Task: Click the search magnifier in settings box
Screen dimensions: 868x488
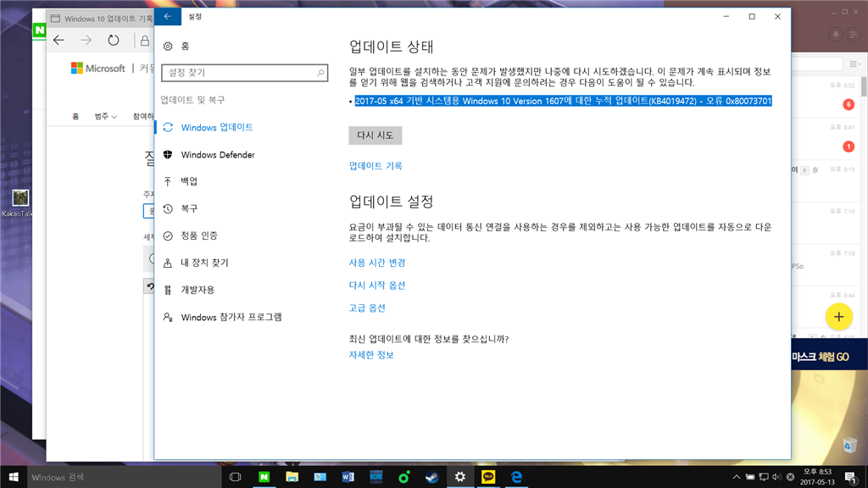Action: point(320,73)
